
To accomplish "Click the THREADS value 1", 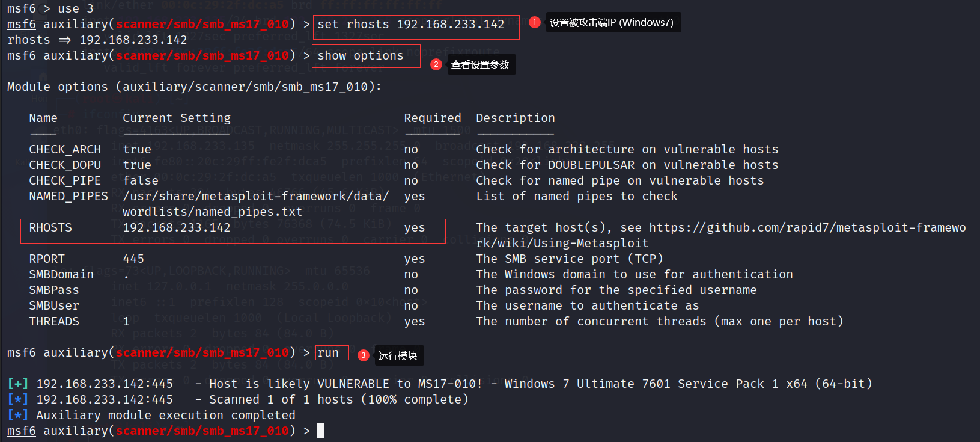I will pyautogui.click(x=126, y=322).
